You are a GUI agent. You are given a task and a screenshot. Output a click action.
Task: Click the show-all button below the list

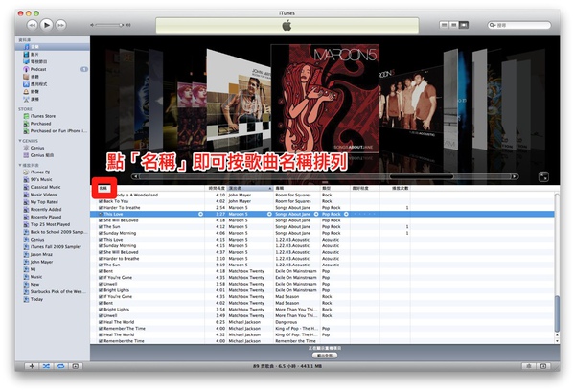click(325, 356)
